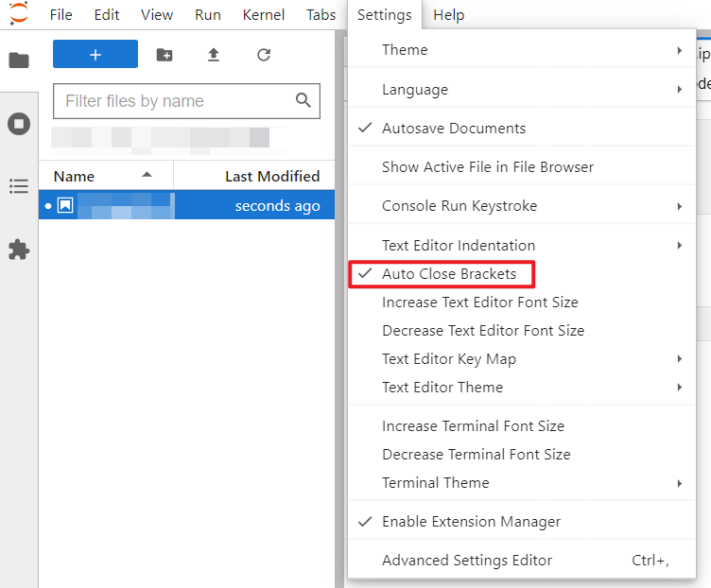This screenshot has height=588, width=711.
Task: Click the blue New Launcher plus button
Action: tap(95, 54)
